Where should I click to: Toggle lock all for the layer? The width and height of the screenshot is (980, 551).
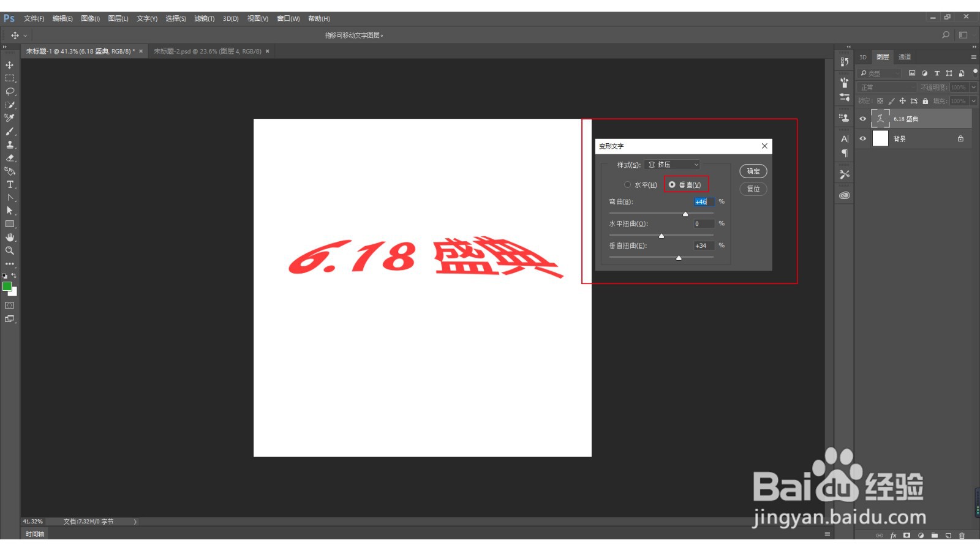(925, 101)
